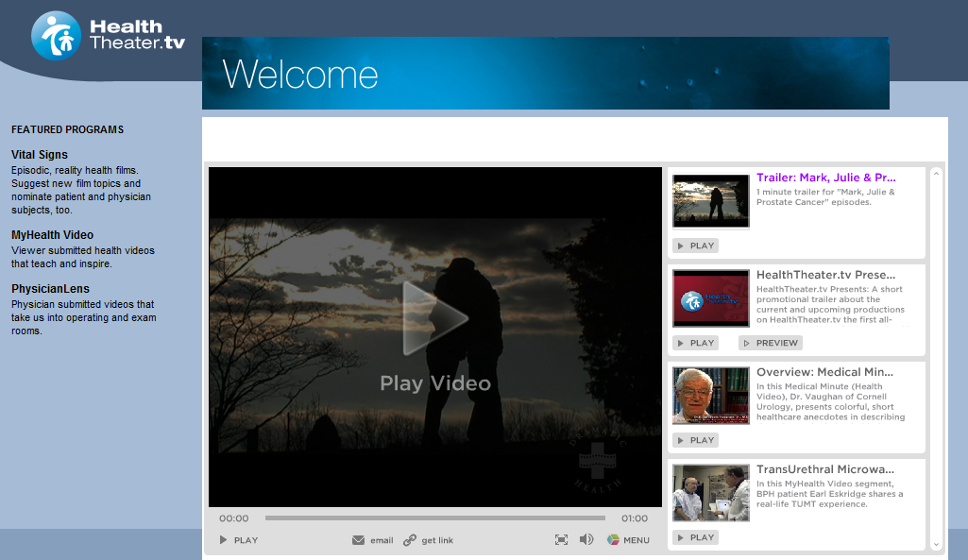
Task: Play the Overview: Medical Minute video
Action: click(696, 440)
